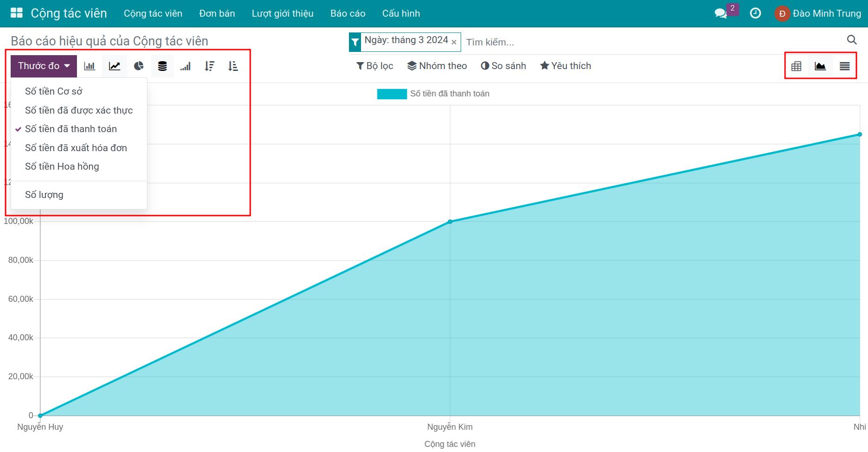Select measure Số tiền Cơ sở
868x452 pixels.
point(79,91)
